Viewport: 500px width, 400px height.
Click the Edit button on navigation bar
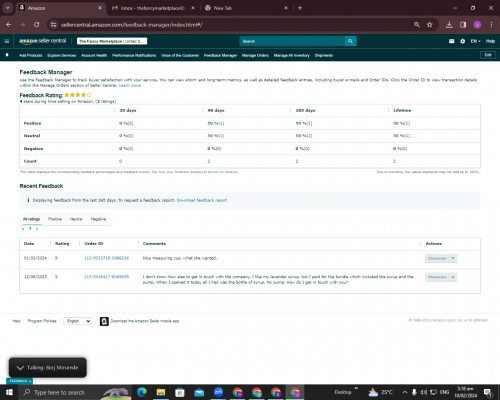pos(488,55)
